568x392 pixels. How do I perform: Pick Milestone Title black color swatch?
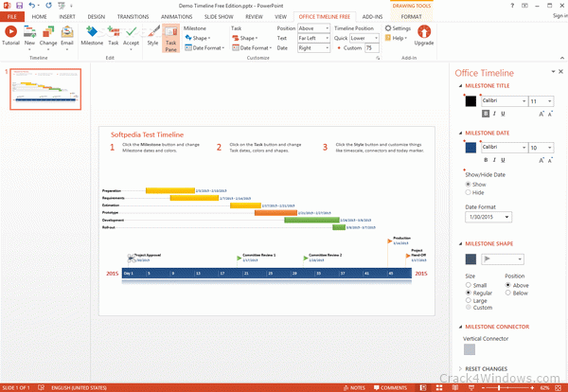click(x=470, y=101)
